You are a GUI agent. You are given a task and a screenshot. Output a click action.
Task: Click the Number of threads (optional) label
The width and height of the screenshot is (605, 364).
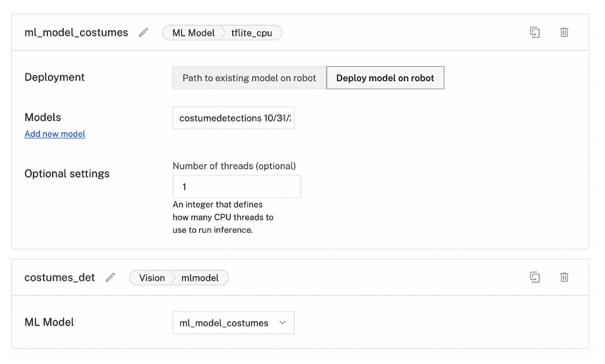234,166
